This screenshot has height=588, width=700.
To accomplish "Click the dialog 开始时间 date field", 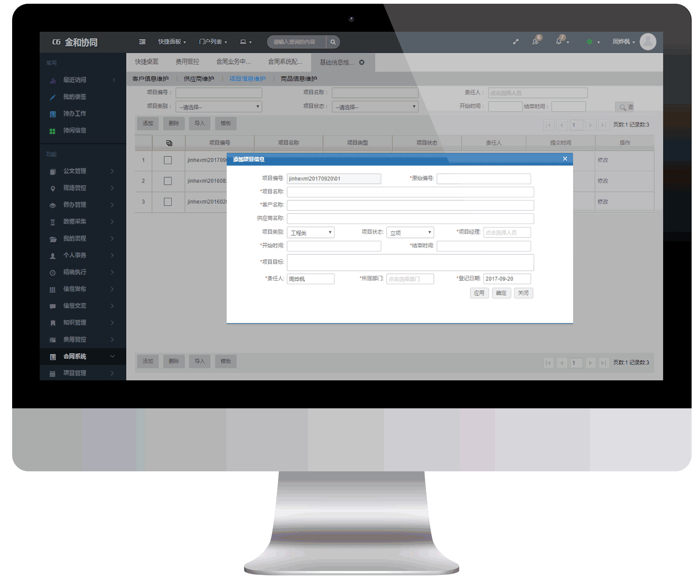I will coord(334,246).
